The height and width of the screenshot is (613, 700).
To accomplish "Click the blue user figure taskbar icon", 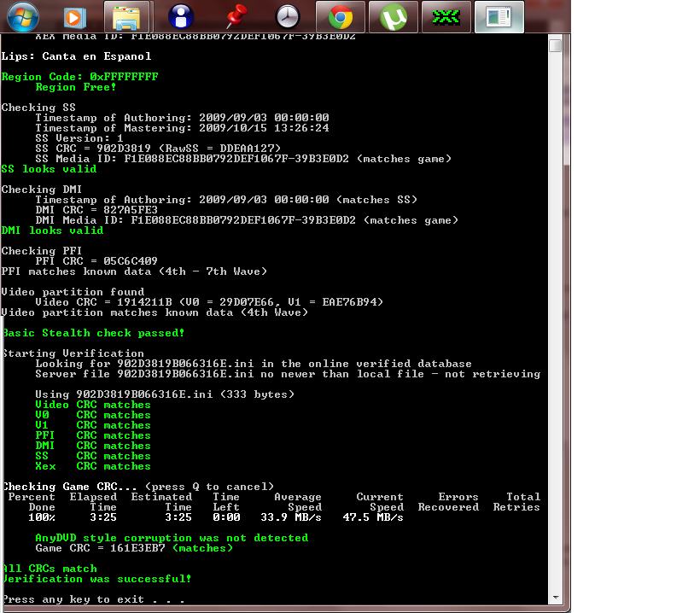I will pyautogui.click(x=180, y=16).
